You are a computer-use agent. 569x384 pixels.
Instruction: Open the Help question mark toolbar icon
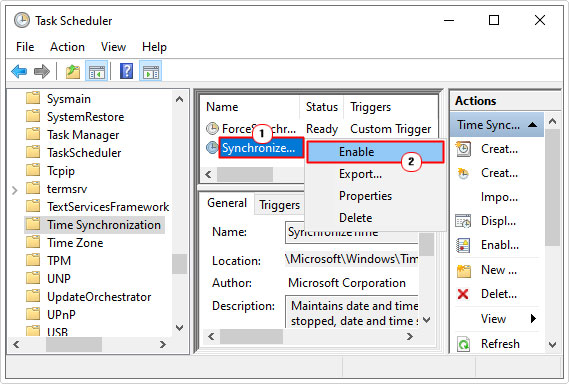(126, 71)
